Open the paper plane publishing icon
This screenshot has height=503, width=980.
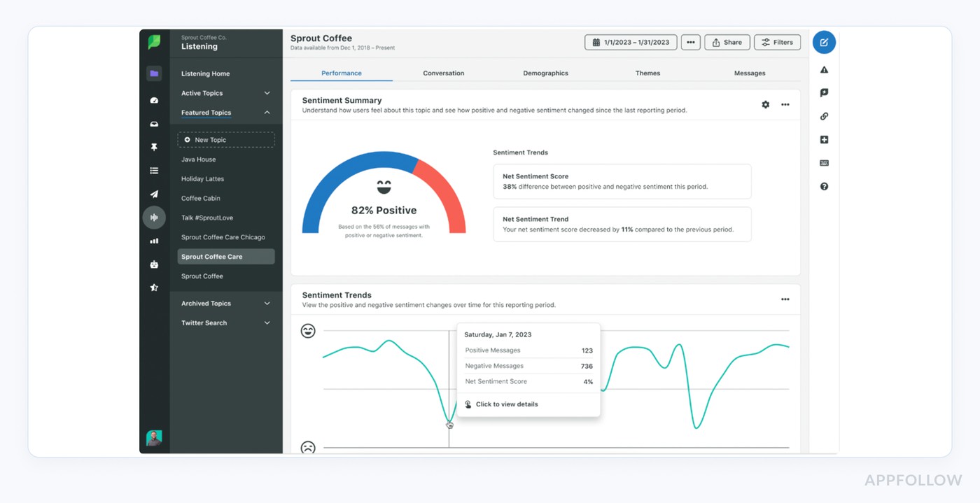coord(154,194)
